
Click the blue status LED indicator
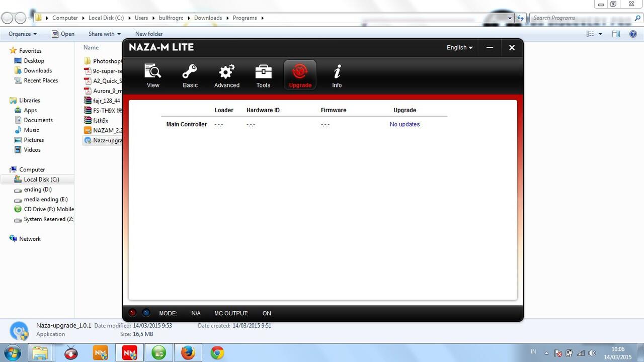(146, 313)
